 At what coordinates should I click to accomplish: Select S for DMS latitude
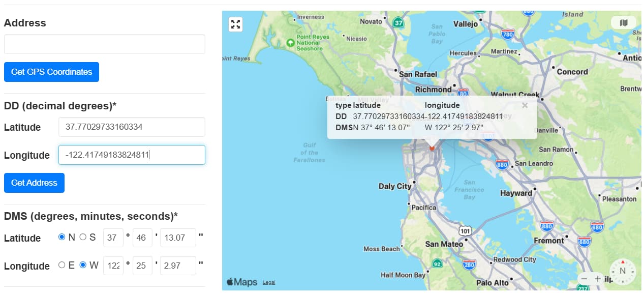83,237
